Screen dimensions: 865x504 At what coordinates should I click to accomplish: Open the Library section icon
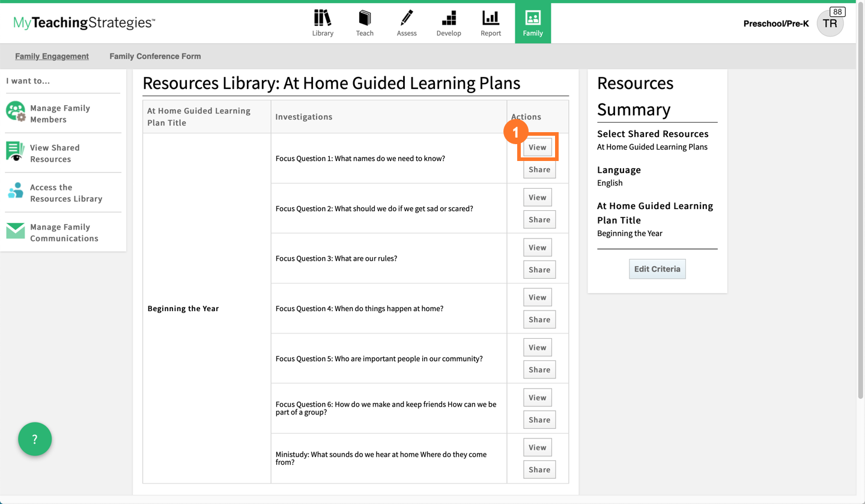coord(323,23)
